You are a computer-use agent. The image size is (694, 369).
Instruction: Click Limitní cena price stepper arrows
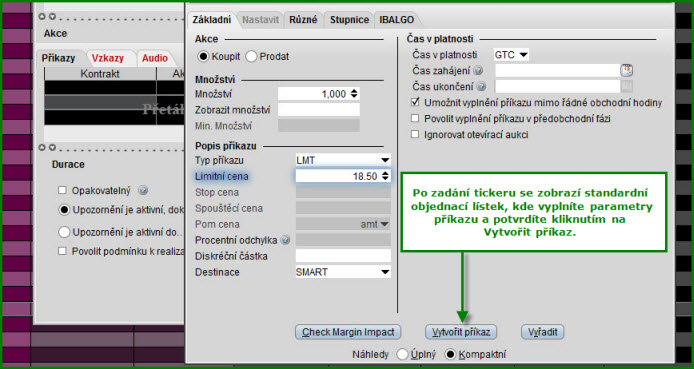(x=385, y=176)
